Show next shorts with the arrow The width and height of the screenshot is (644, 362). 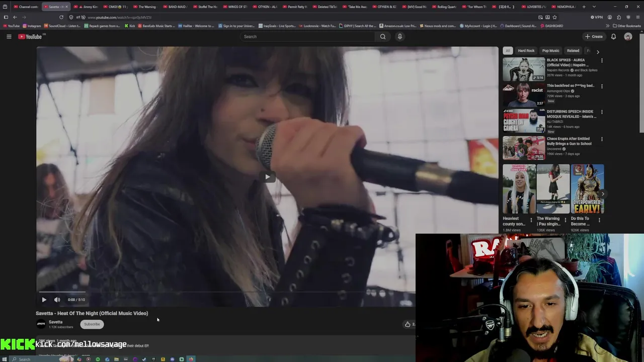click(x=603, y=194)
